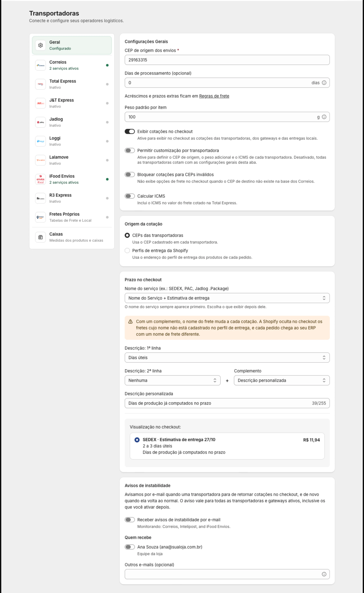Open the Complemento dropdown
The height and width of the screenshot is (593, 364).
click(x=282, y=381)
